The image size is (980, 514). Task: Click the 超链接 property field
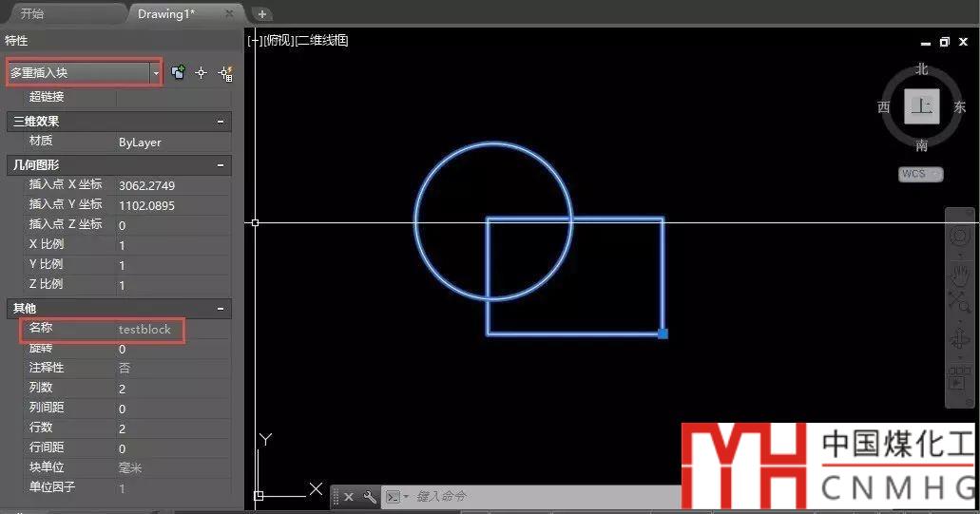[174, 97]
